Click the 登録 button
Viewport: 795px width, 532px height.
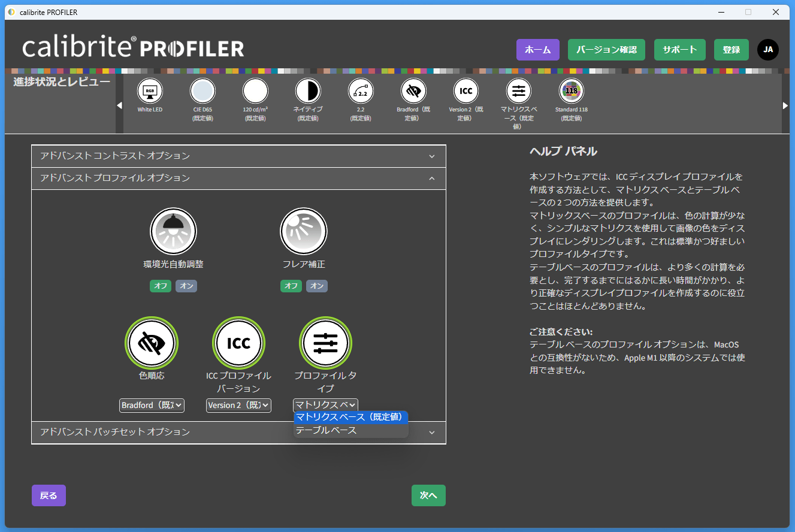731,50
